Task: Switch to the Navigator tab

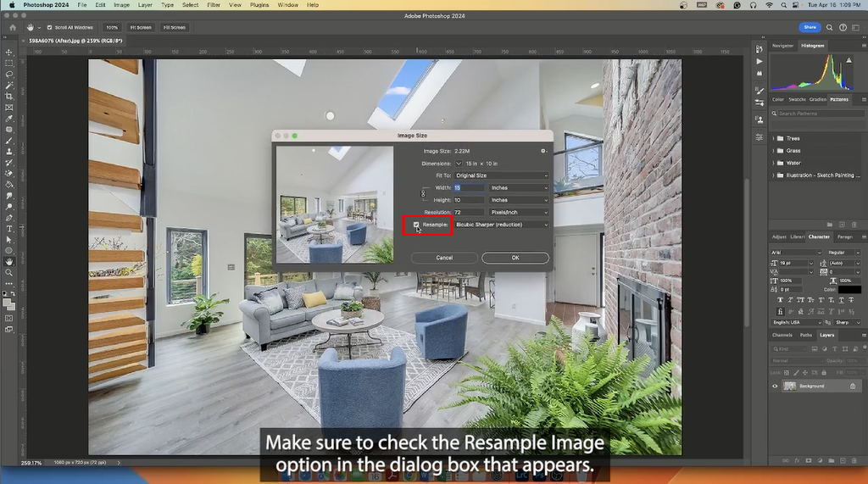Action: point(782,46)
